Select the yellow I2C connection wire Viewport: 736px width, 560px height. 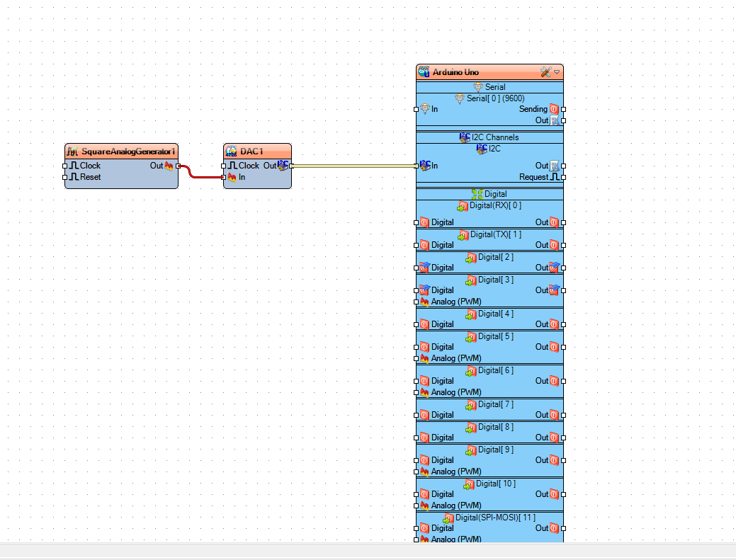(354, 166)
